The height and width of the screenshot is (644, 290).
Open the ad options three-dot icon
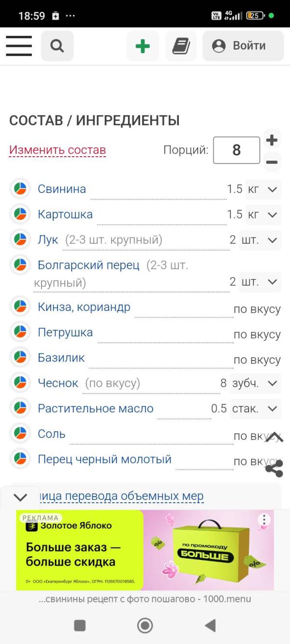(264, 520)
